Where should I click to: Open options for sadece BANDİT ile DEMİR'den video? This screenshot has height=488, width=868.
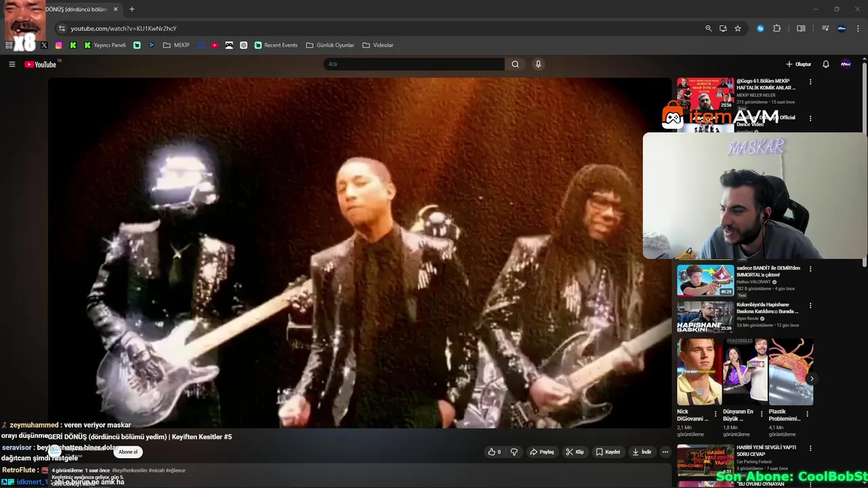(x=810, y=268)
